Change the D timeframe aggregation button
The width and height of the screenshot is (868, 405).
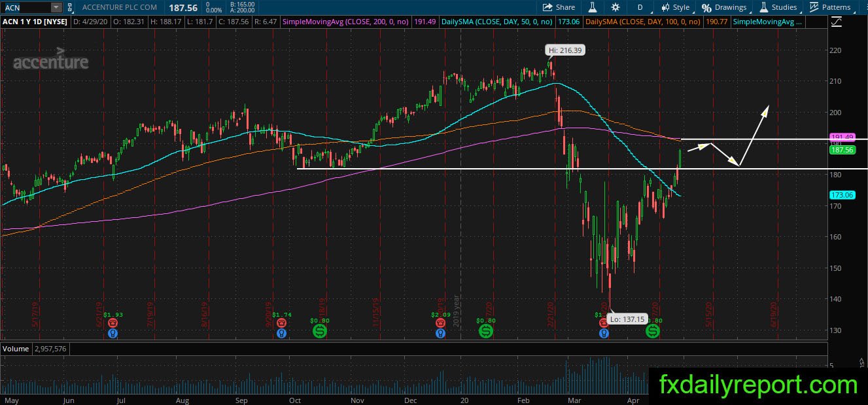pos(640,7)
